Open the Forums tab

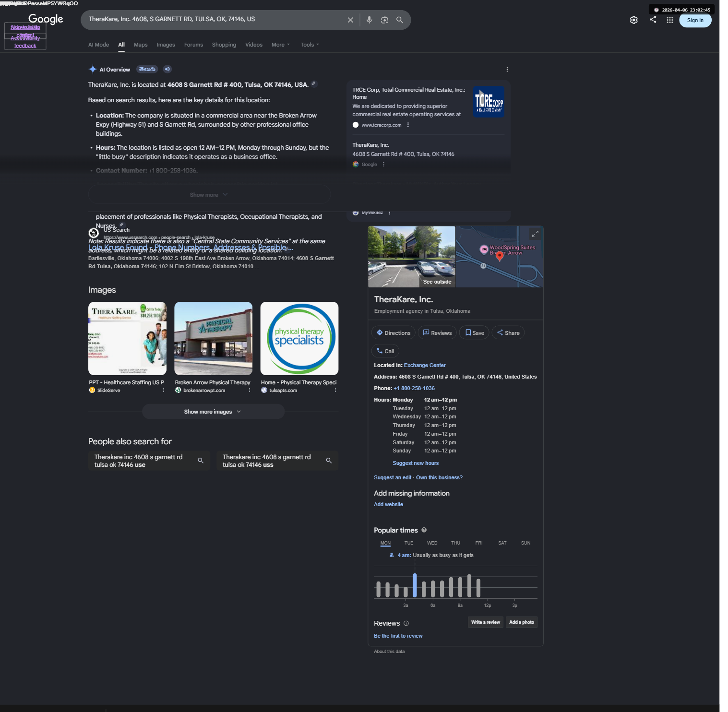193,45
